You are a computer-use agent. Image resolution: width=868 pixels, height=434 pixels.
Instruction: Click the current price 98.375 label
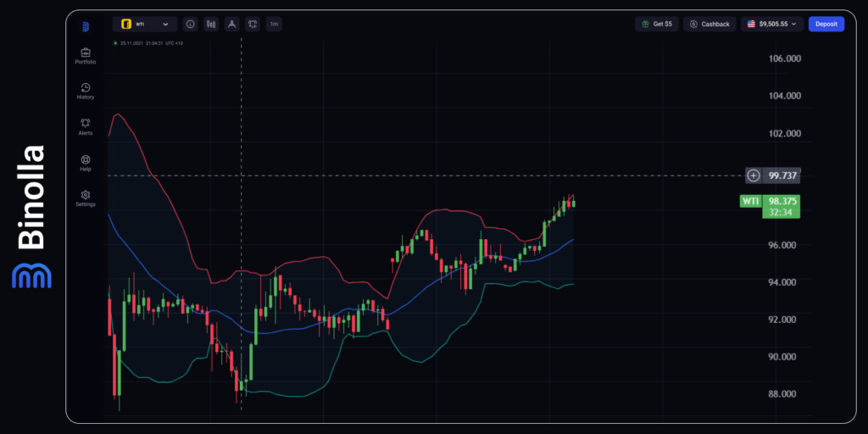coord(782,202)
